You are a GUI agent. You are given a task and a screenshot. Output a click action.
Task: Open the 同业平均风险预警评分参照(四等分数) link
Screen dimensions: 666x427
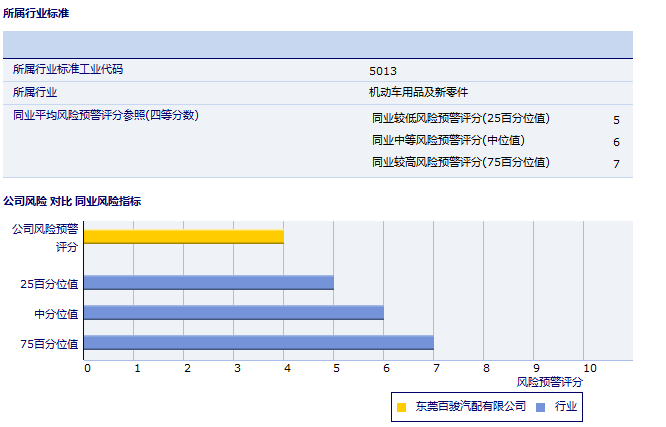[106, 115]
